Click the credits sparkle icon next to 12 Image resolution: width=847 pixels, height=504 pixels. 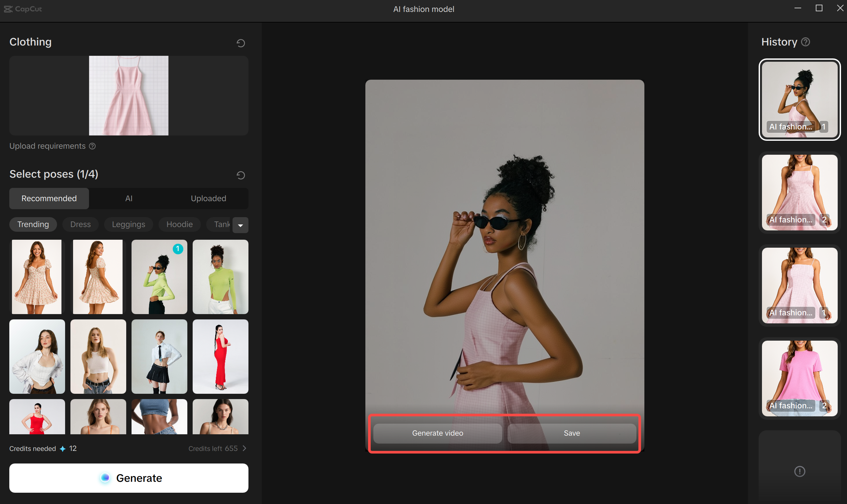[62, 449]
